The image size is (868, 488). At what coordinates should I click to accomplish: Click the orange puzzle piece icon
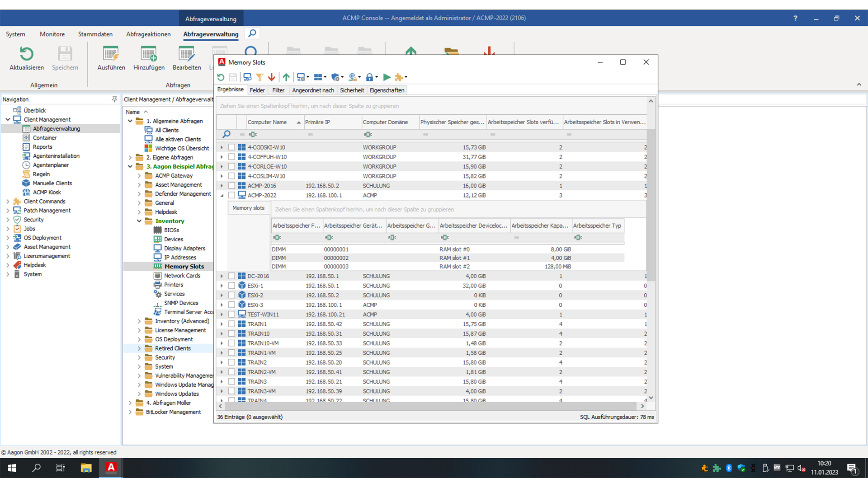(399, 77)
